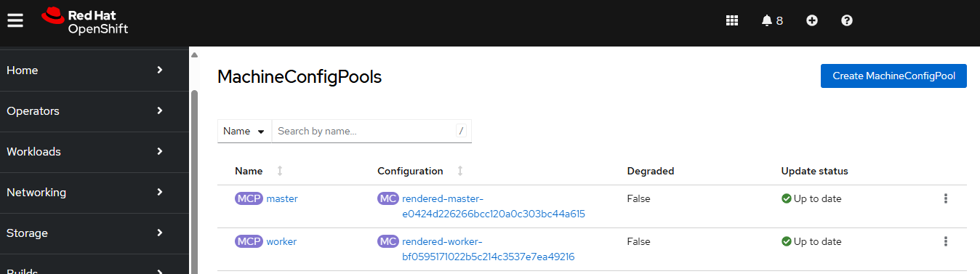This screenshot has width=980, height=274.
Task: Sort by Configuration column arrows
Action: click(x=460, y=171)
